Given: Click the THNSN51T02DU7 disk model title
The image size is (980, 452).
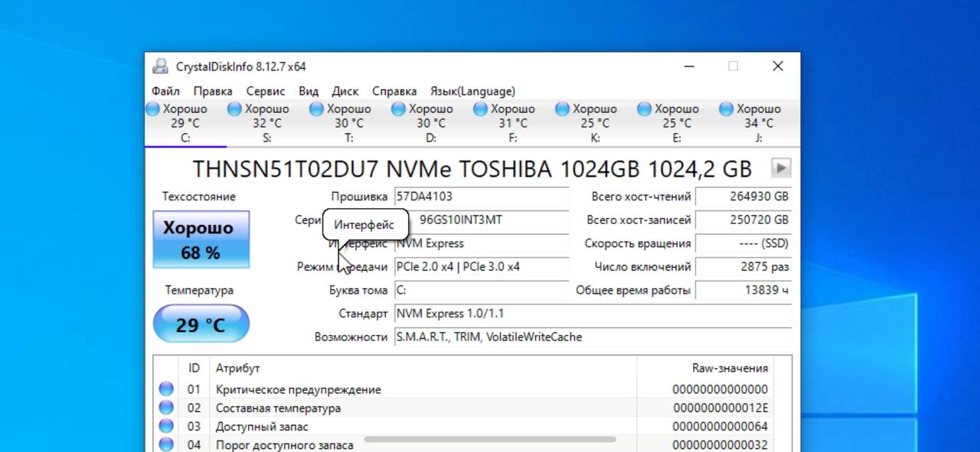Looking at the screenshot, I should pos(472,168).
